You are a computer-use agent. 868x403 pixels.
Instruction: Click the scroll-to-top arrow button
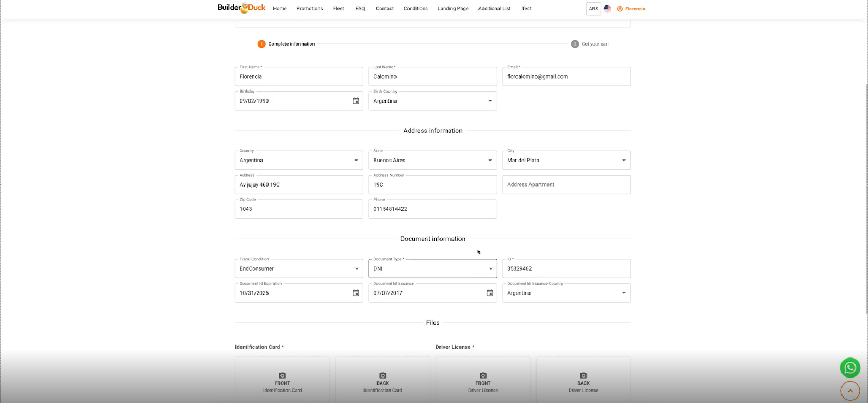click(x=850, y=391)
